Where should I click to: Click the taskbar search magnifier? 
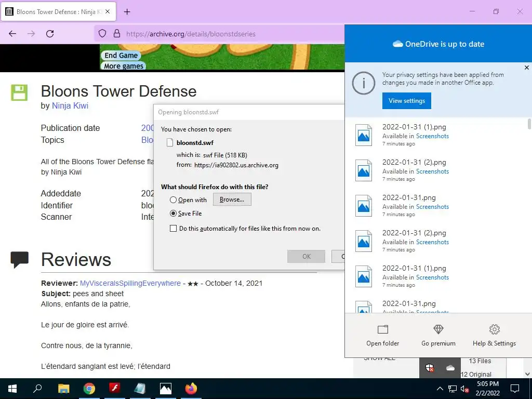tap(37, 389)
